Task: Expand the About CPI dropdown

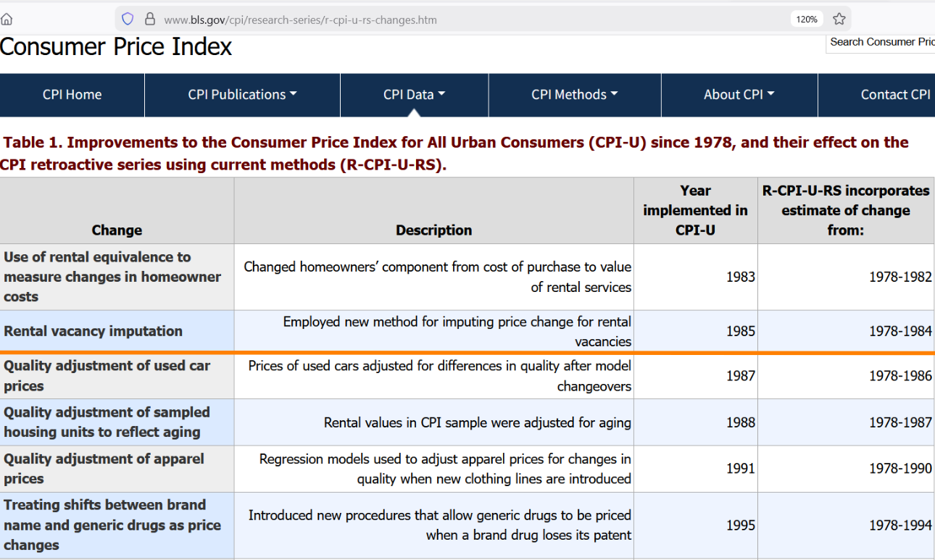Action: pos(739,95)
